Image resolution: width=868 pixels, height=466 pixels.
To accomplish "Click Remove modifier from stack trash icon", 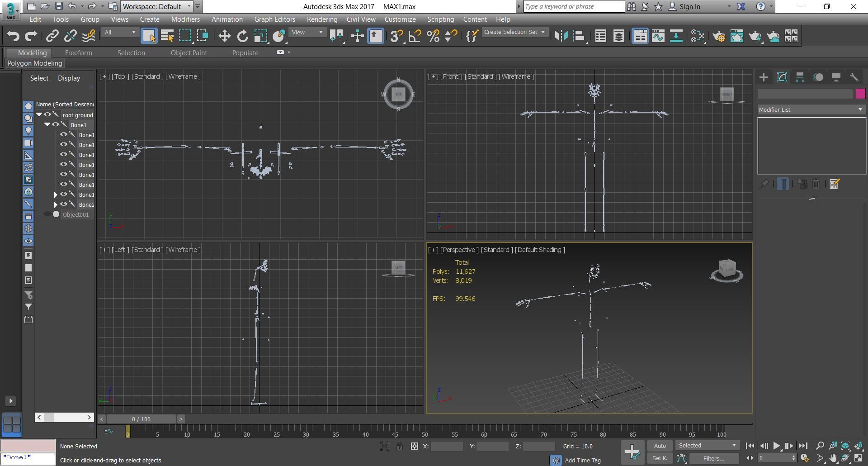I will point(816,184).
